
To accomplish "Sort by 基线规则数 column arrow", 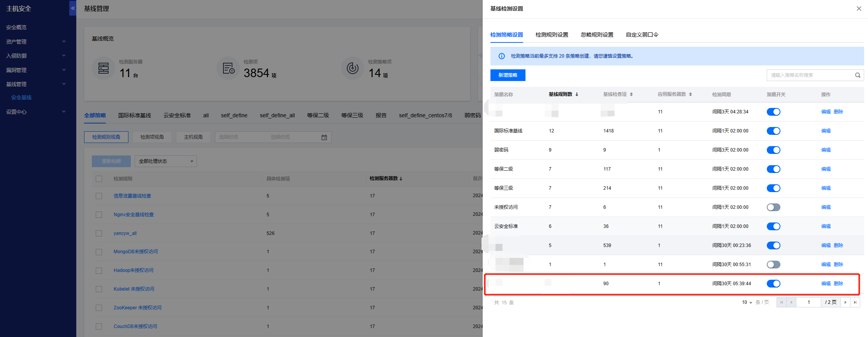I will point(577,94).
